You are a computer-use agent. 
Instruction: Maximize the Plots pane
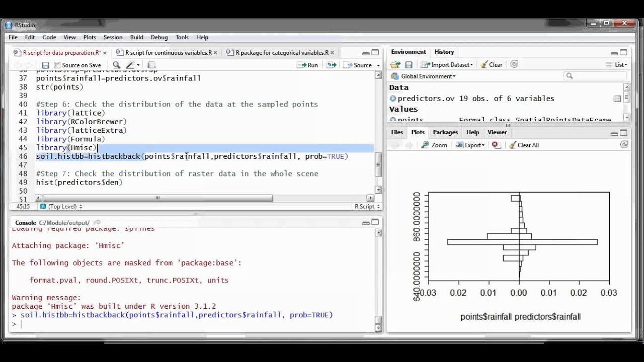tap(624, 133)
